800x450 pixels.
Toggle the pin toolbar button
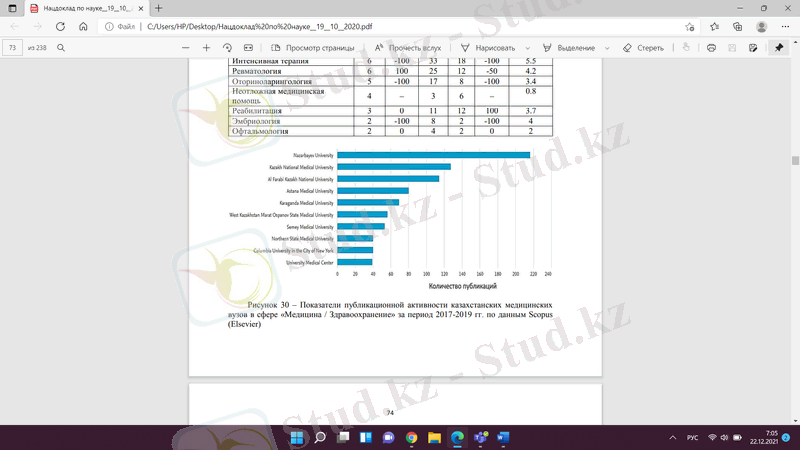tap(779, 47)
